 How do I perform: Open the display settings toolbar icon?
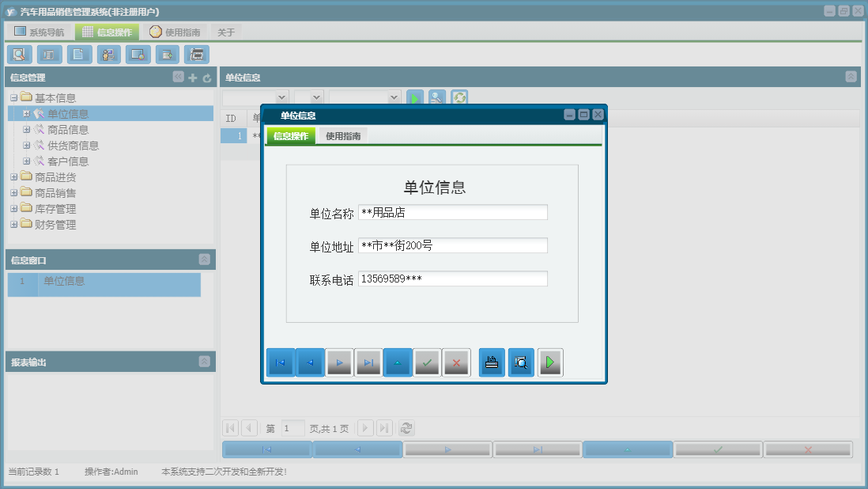click(x=138, y=54)
